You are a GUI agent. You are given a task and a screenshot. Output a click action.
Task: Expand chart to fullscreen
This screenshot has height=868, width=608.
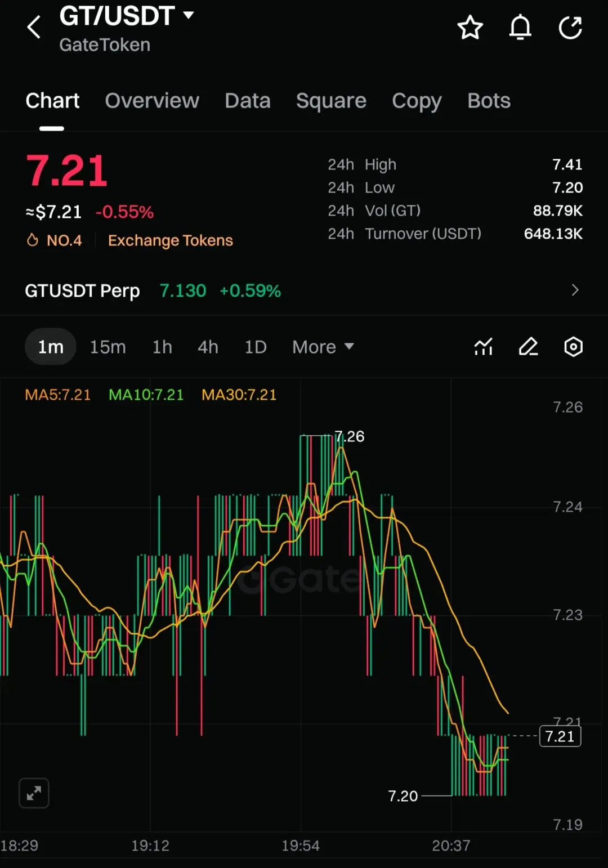pos(34,793)
